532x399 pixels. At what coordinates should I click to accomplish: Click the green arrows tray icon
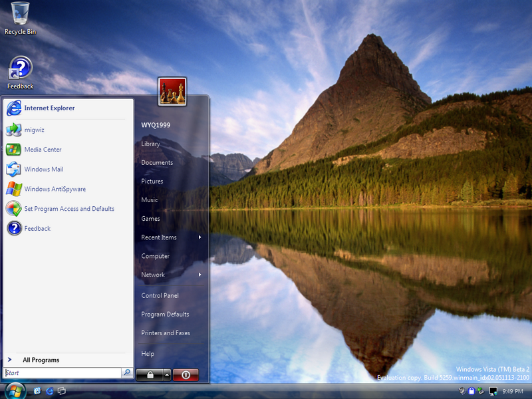(x=481, y=391)
